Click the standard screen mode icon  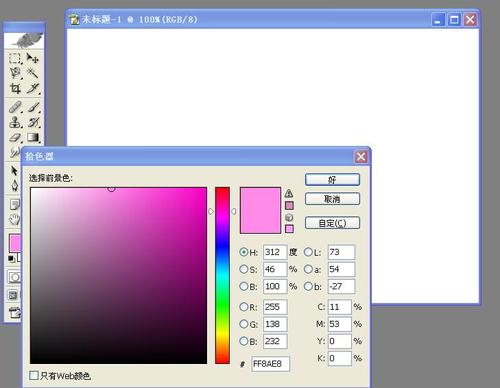14,295
